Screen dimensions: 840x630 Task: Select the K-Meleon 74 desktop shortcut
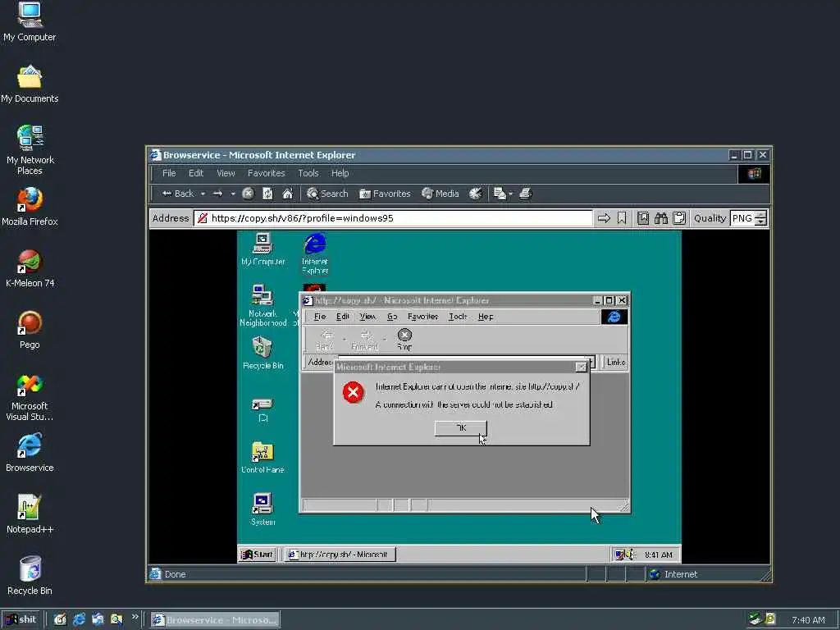coord(30,268)
